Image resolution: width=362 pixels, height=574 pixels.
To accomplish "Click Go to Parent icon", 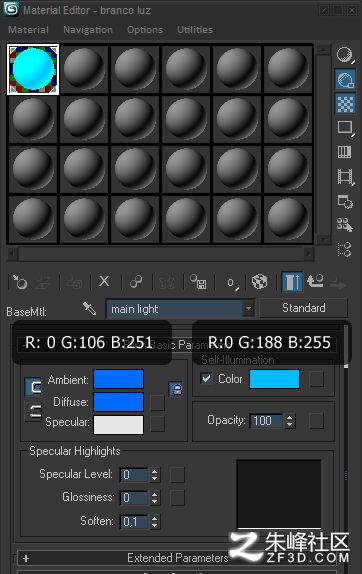I will click(x=315, y=282).
